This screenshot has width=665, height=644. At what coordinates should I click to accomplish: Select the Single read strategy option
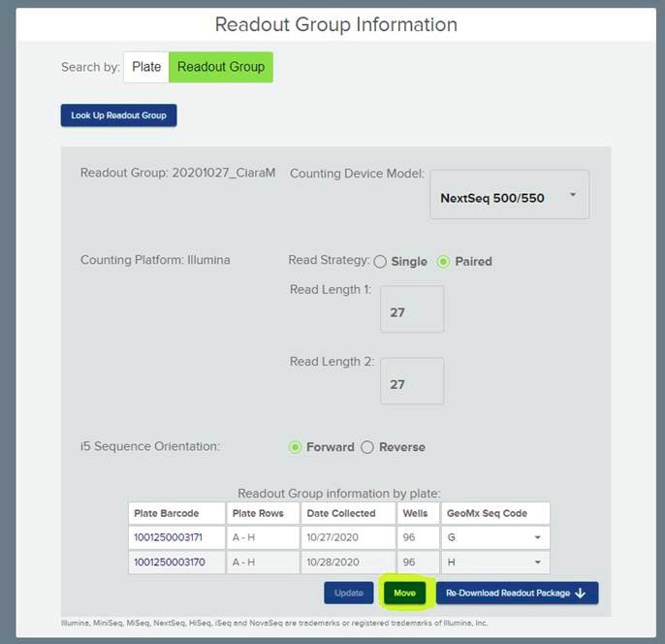point(380,261)
